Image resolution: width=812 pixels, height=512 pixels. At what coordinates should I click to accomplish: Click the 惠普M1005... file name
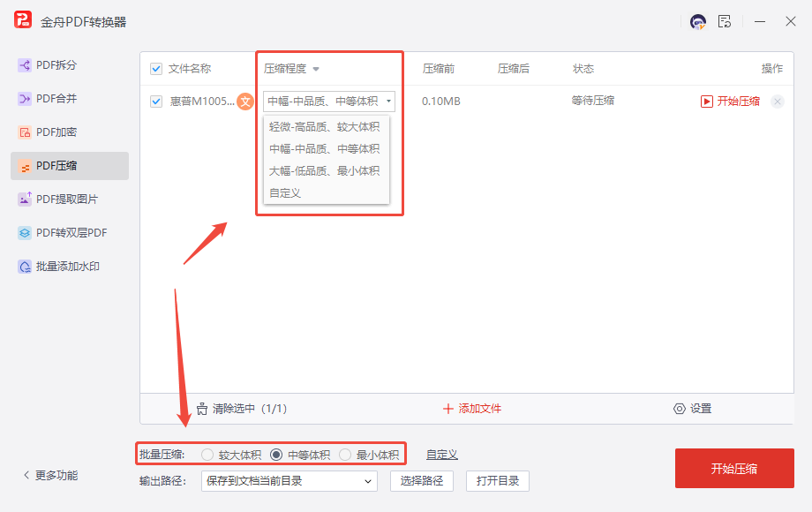point(202,102)
